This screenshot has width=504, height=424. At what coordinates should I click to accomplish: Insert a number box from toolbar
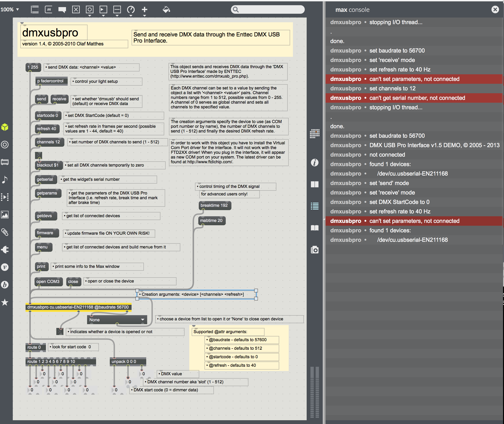pyautogui.click(x=103, y=10)
